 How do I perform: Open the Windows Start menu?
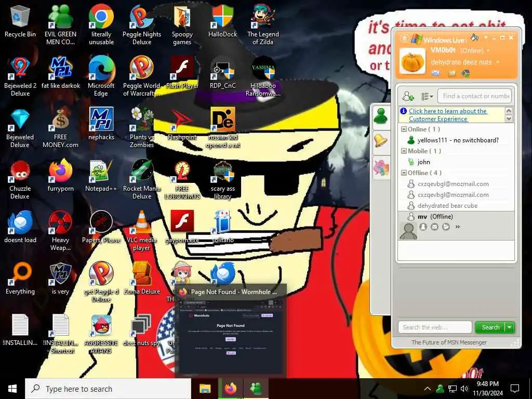coord(12,389)
